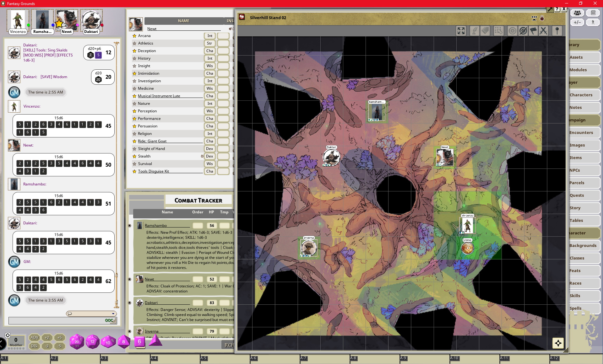
Task: Click the crossed swords combat tool
Action: point(543,31)
